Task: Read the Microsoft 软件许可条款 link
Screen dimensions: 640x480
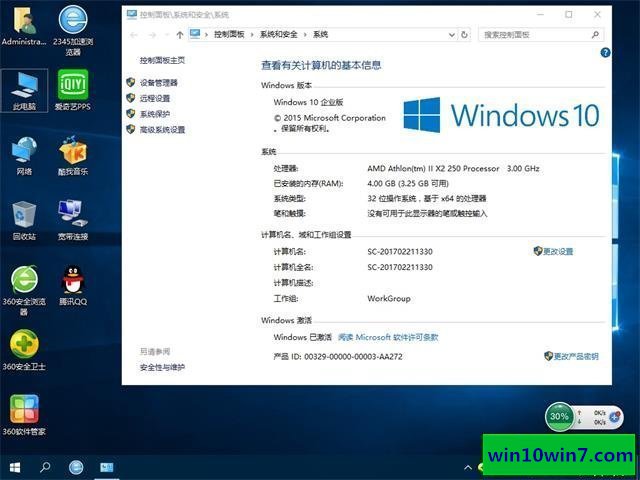Action: [x=388, y=337]
